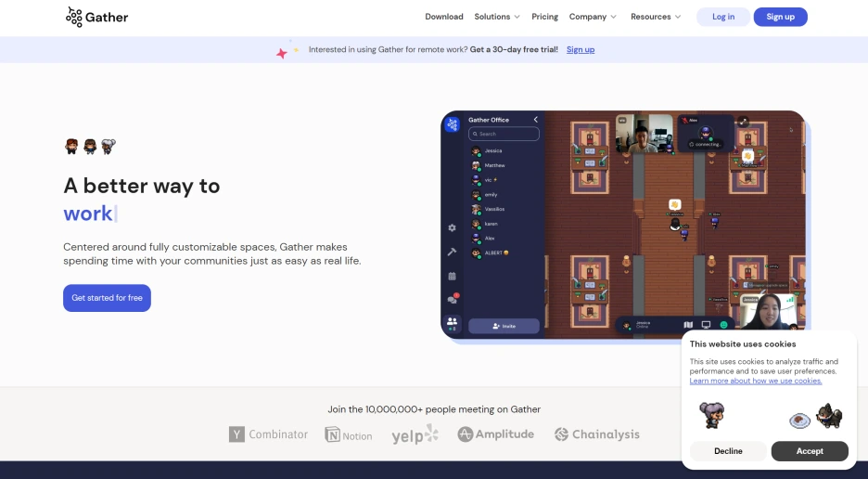Screen dimensions: 868x479
Task: Toggle the participants icon in sidebar
Action: [x=453, y=322]
